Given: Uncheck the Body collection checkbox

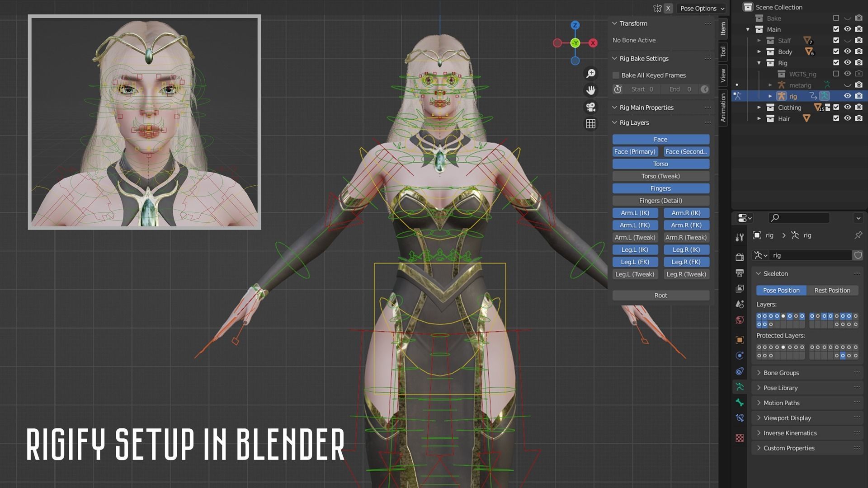Looking at the screenshot, I should tap(836, 52).
